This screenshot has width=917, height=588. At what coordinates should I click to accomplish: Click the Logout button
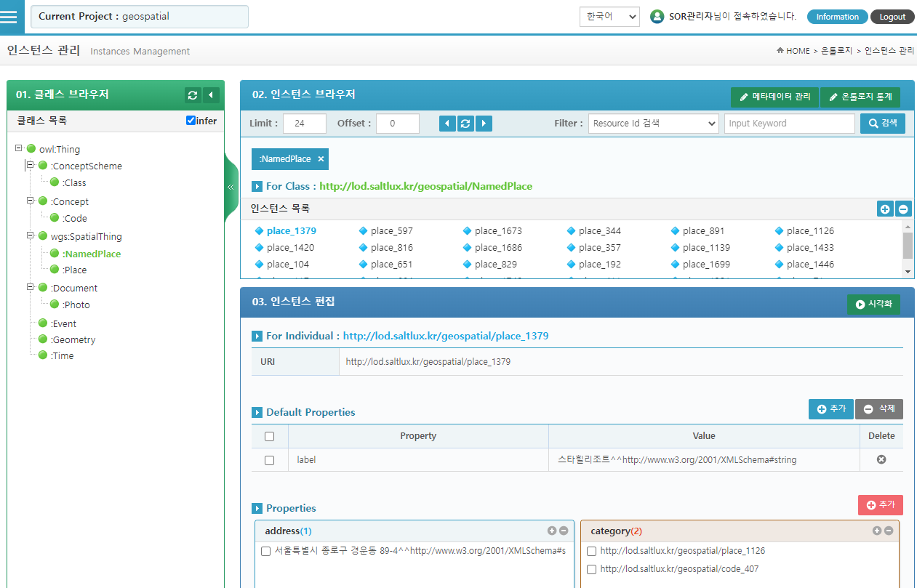tap(892, 17)
